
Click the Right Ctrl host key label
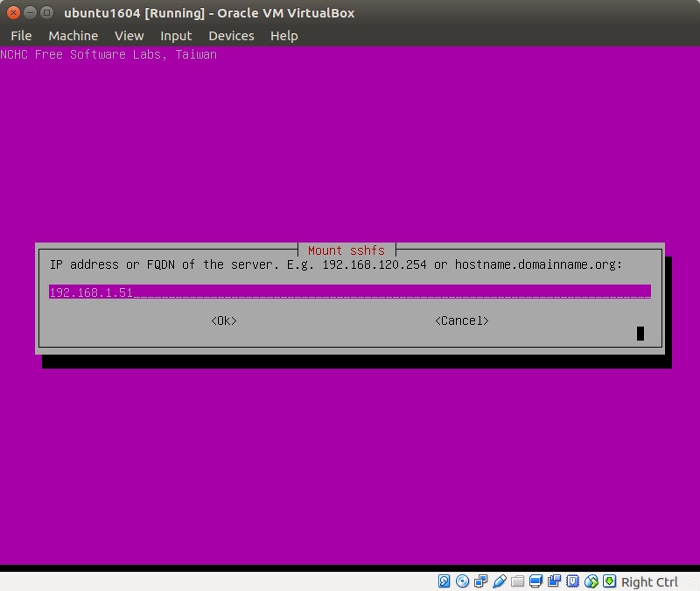[649, 582]
